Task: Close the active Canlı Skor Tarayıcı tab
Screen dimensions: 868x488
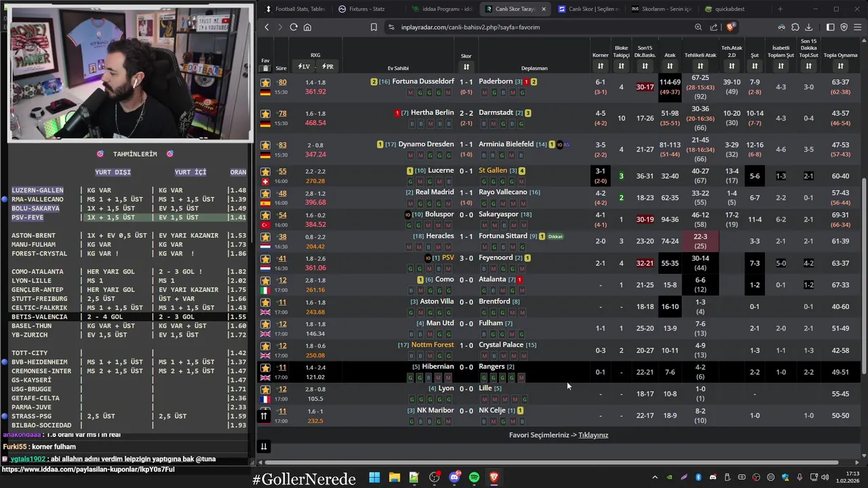Action: [x=543, y=9]
